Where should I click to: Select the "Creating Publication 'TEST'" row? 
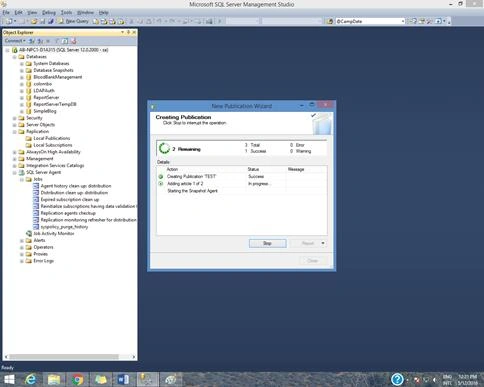click(x=242, y=176)
